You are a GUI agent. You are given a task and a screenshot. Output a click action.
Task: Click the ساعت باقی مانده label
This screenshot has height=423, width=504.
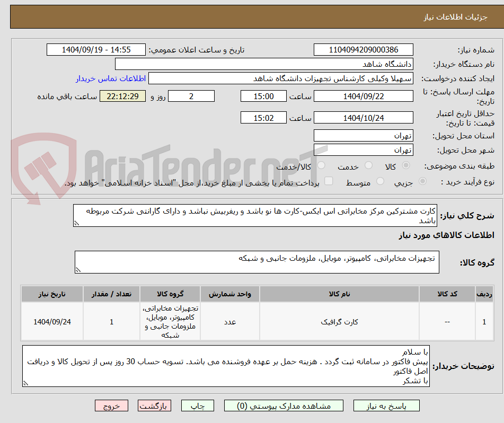[67, 96]
